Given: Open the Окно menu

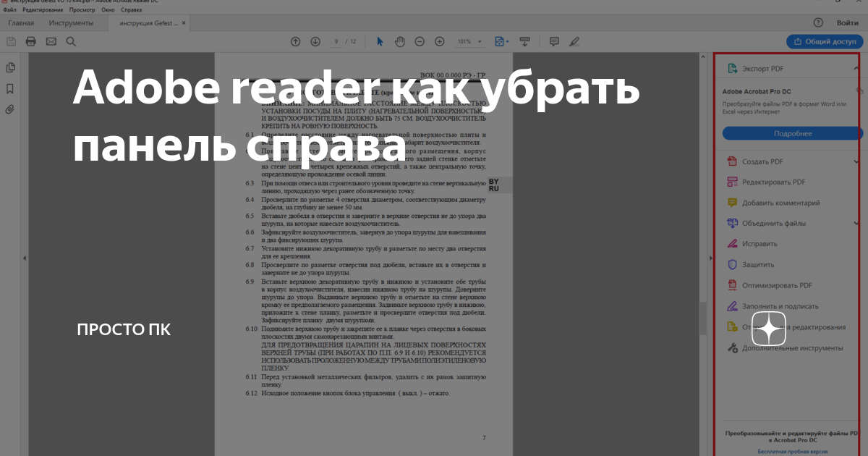Looking at the screenshot, I should pos(108,10).
